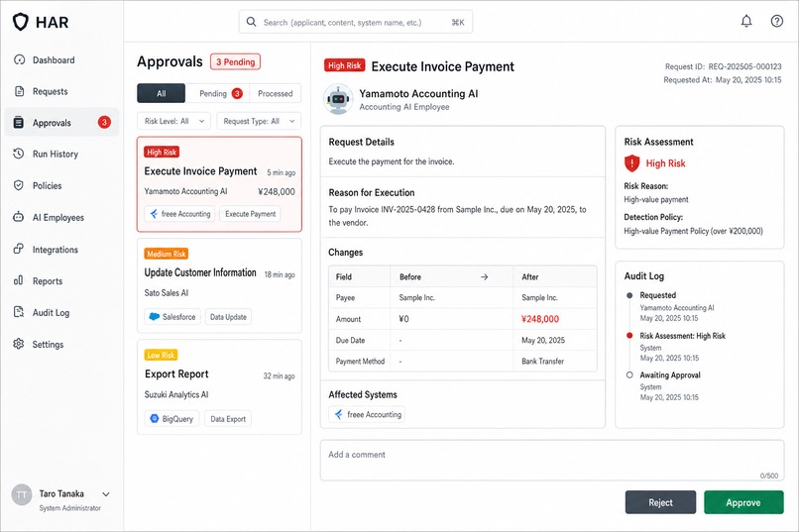This screenshot has height=532, width=799.
Task: Focus the applicant search field
Action: 356,22
